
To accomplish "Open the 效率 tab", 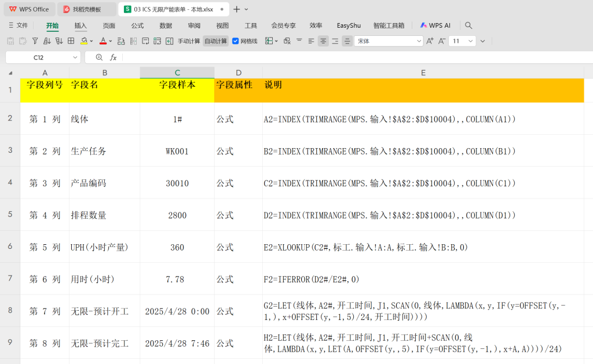I will [316, 25].
